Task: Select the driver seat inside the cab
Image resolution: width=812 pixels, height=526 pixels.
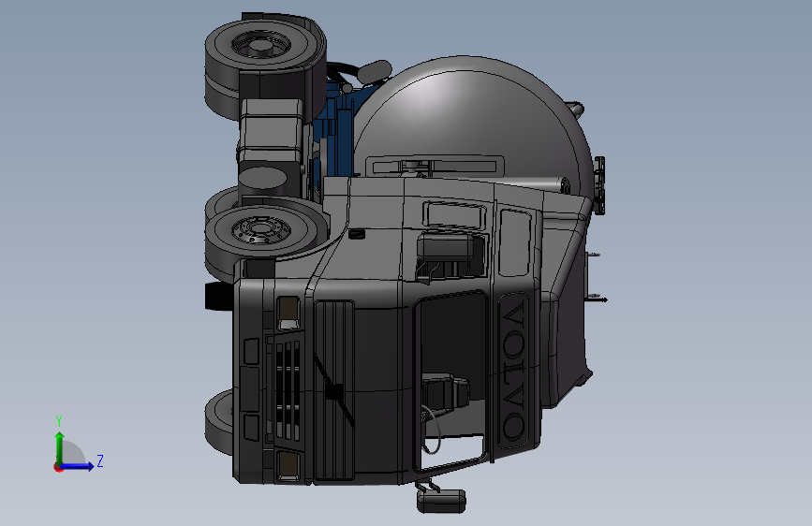Action: (444, 392)
